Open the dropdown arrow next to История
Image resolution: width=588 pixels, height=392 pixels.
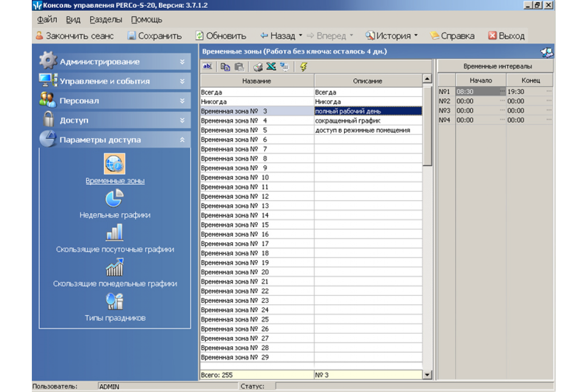(416, 36)
